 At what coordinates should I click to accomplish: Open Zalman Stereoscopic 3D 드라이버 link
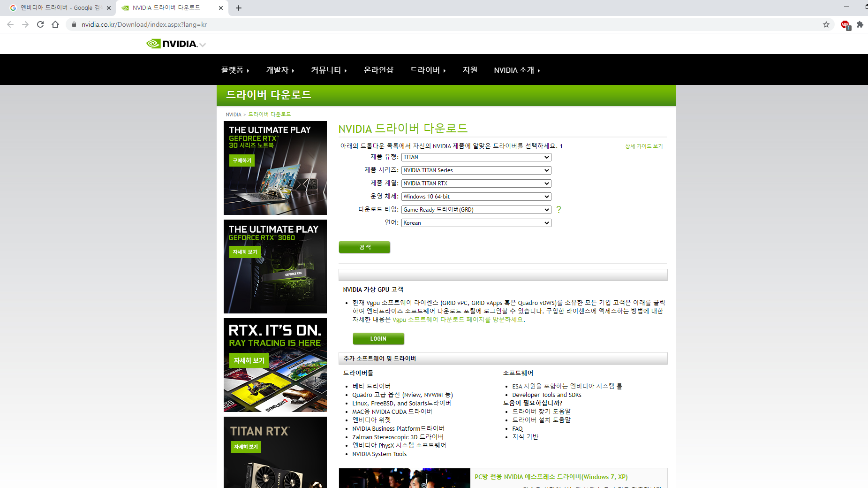[x=398, y=437]
